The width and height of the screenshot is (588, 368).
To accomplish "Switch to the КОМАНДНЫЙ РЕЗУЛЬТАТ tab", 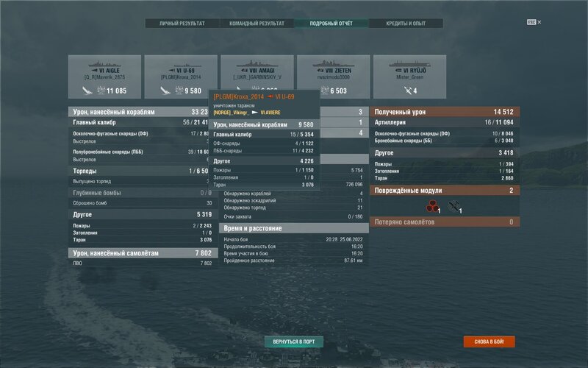I will [x=257, y=24].
